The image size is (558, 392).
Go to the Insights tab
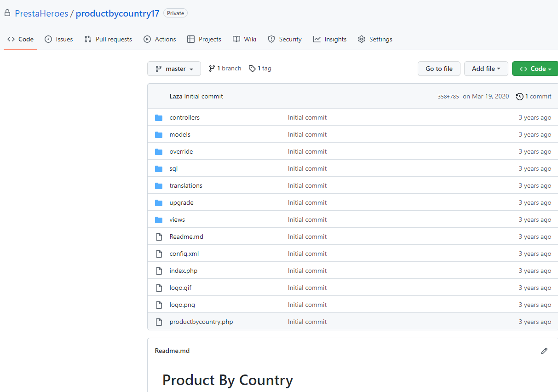[330, 39]
